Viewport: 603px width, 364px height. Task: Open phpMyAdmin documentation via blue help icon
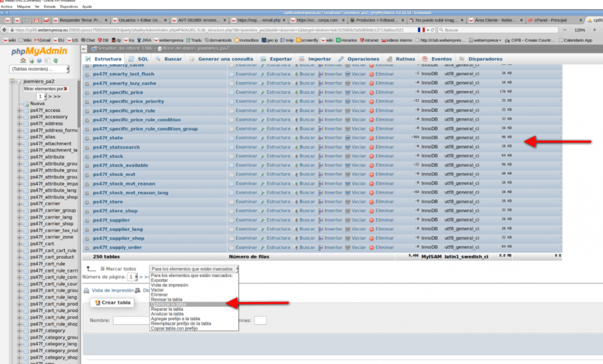point(39,61)
